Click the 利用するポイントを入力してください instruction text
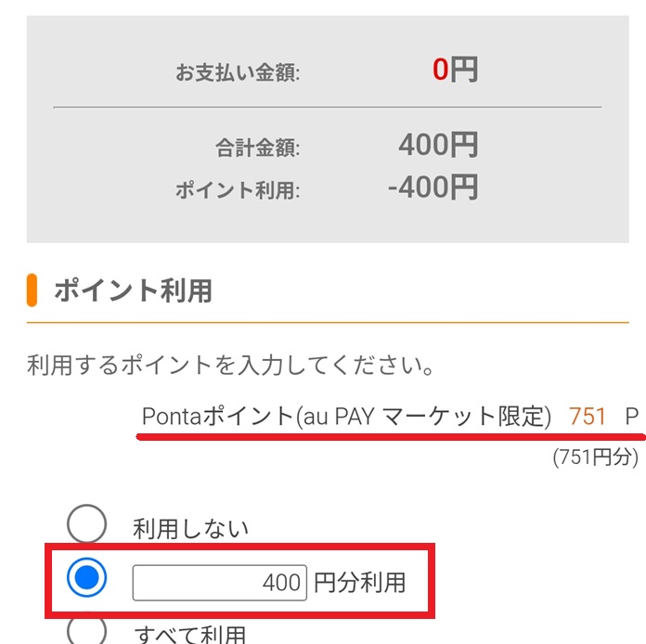This screenshot has height=644, width=646. click(231, 364)
